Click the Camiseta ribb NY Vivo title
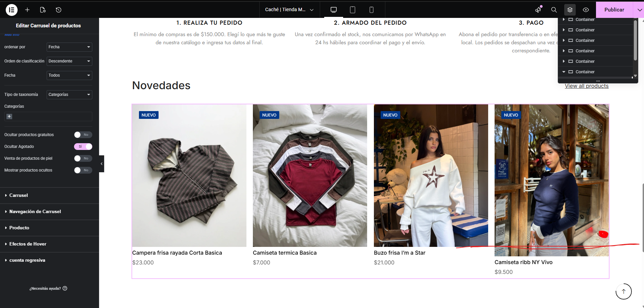 click(524, 262)
